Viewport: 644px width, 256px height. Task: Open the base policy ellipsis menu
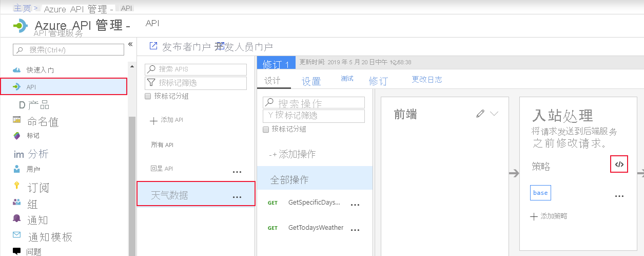(619, 196)
